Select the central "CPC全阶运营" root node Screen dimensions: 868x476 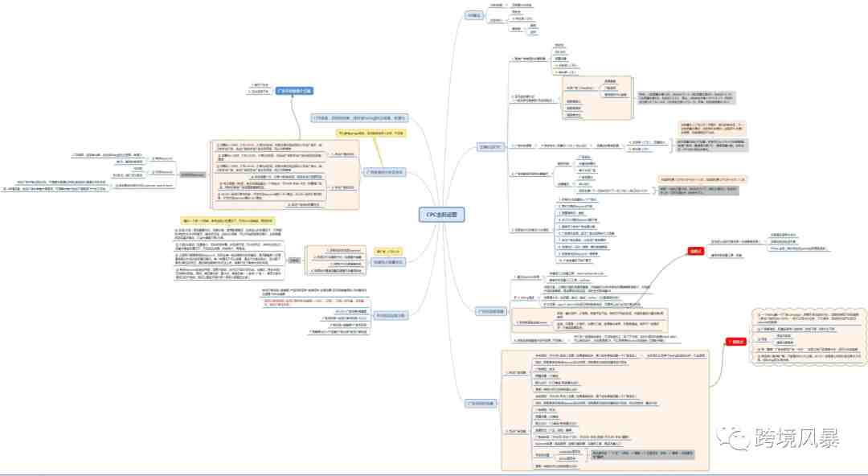pyautogui.click(x=442, y=215)
